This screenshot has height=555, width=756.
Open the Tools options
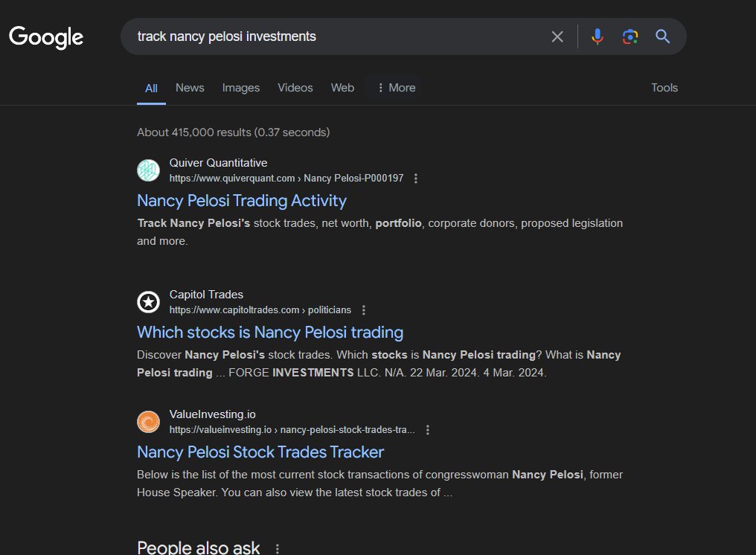(x=664, y=88)
